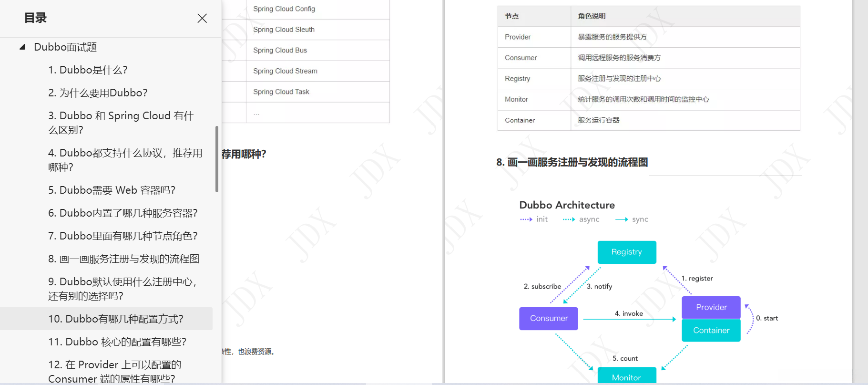Click the Registry cell in the role table
Screen dimensions: 868x385
point(534,79)
